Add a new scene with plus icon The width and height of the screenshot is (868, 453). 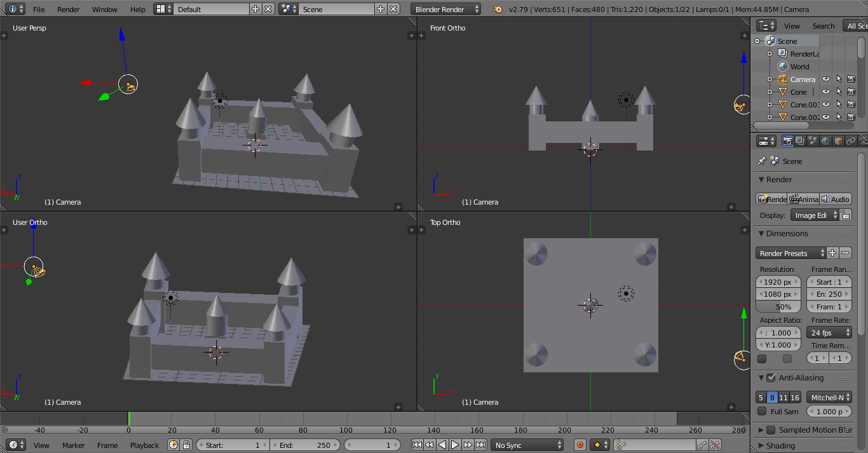click(381, 9)
